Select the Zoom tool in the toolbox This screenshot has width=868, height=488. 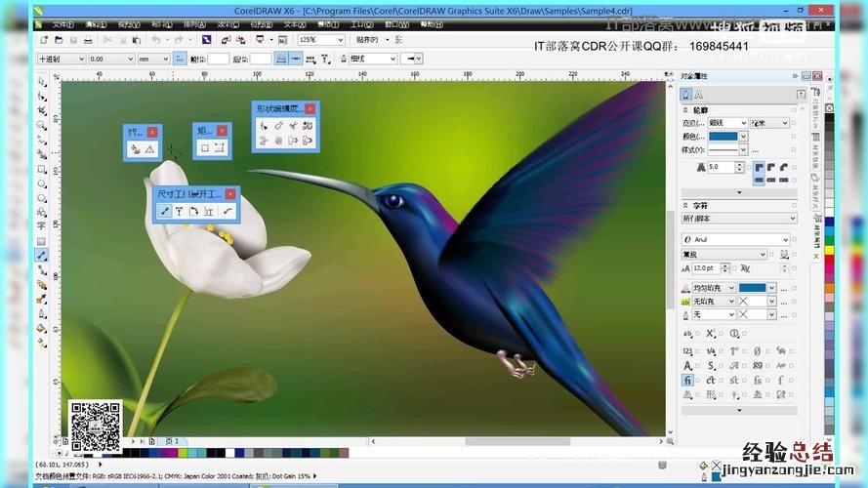tap(42, 125)
